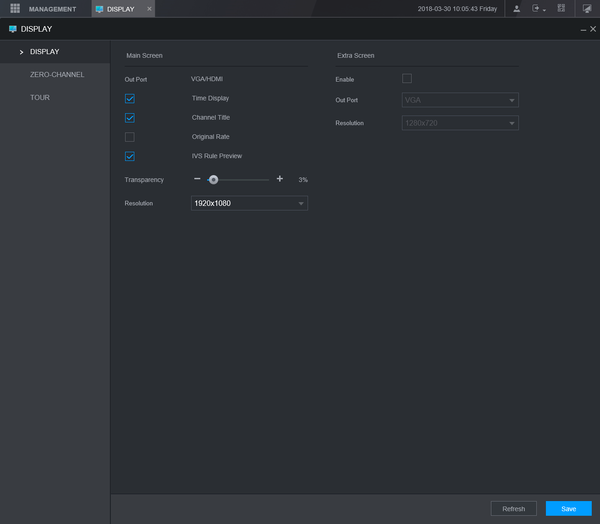Expand the Extra Screen Out Port dropdown
600x524 pixels.
click(x=459, y=100)
